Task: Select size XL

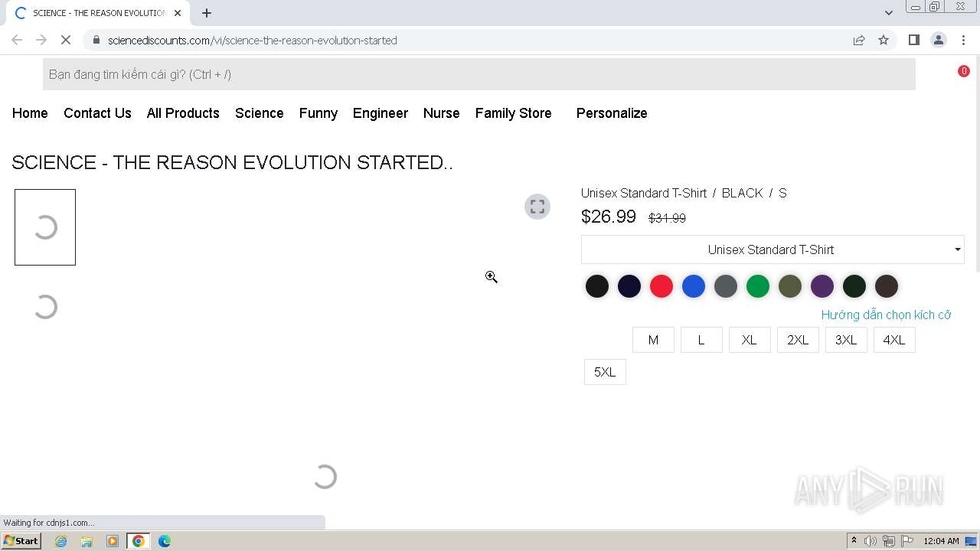Action: (x=750, y=340)
